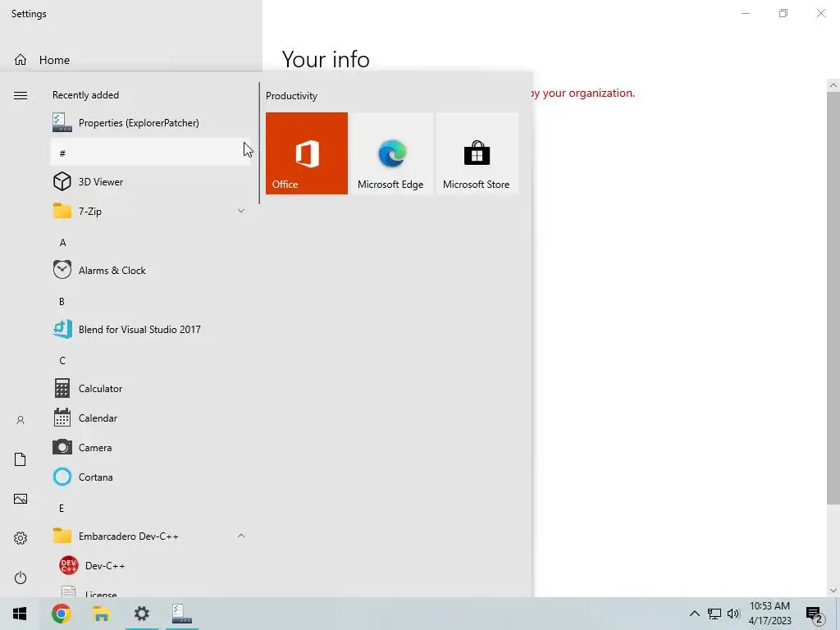Click the Your info page title
Viewport: 840px width, 630px height.
tap(326, 59)
